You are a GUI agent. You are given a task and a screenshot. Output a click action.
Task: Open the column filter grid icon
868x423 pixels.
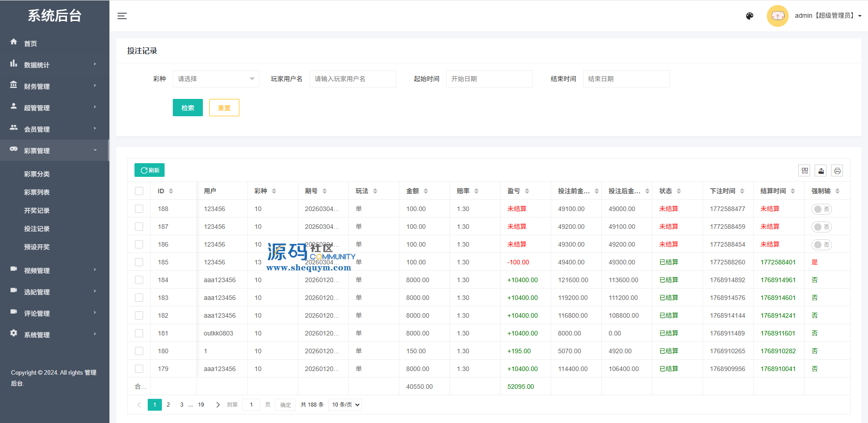(805, 170)
